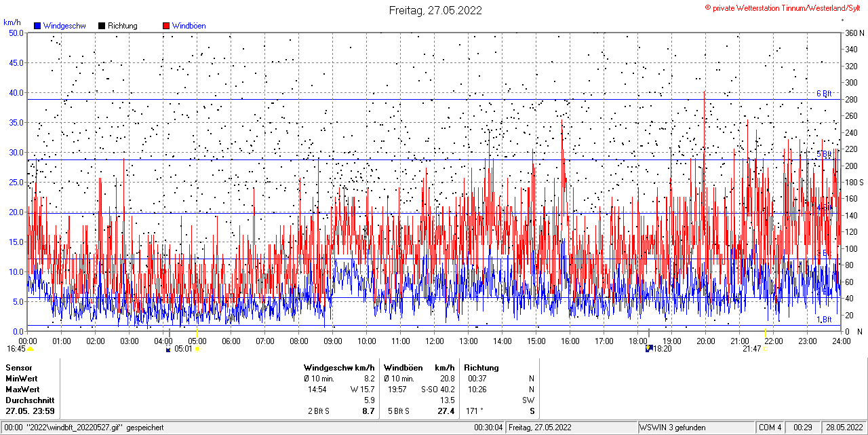Click the 18:20 time label below the axis
Image resolution: width=868 pixels, height=435 pixels.
coord(662,349)
